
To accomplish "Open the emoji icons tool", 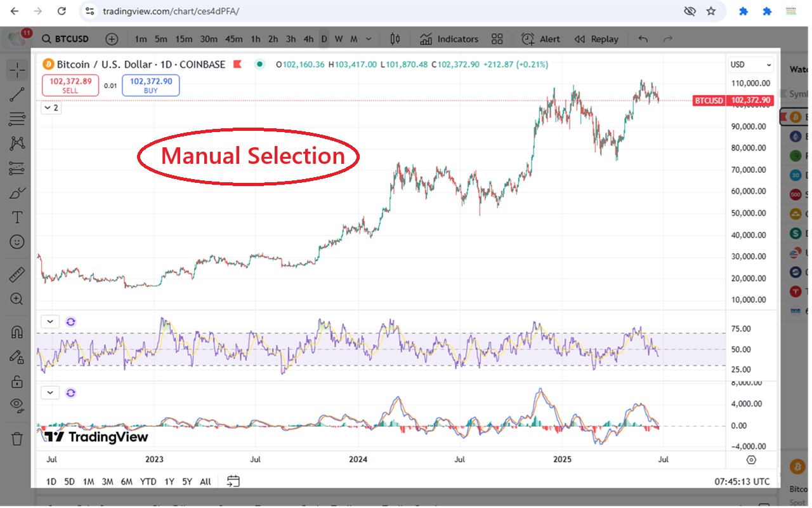I will (16, 242).
